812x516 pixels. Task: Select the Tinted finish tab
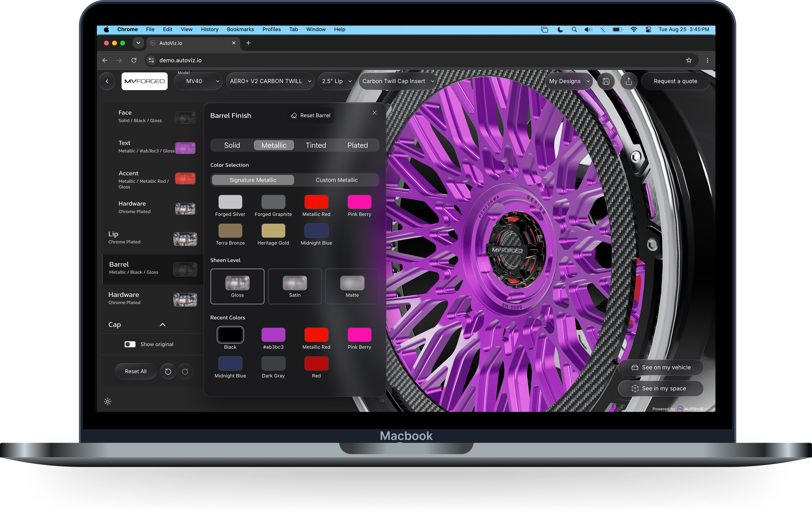point(316,145)
